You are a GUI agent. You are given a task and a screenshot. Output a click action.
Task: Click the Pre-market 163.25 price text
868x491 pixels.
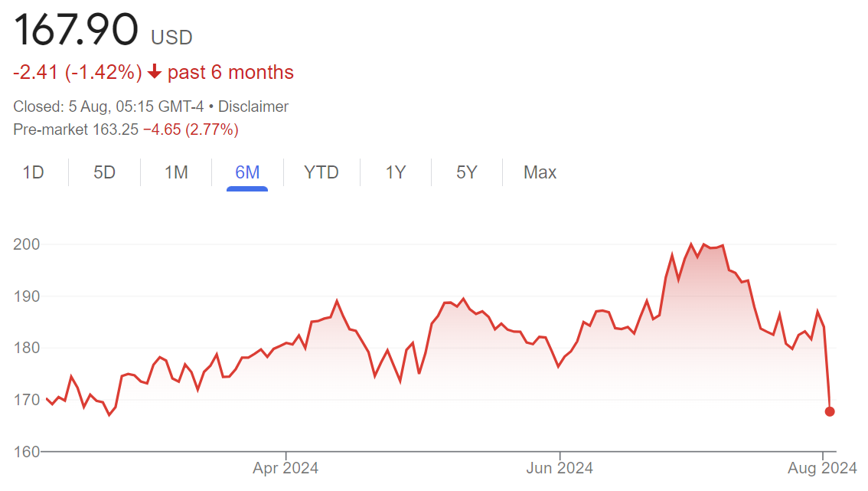[76, 129]
